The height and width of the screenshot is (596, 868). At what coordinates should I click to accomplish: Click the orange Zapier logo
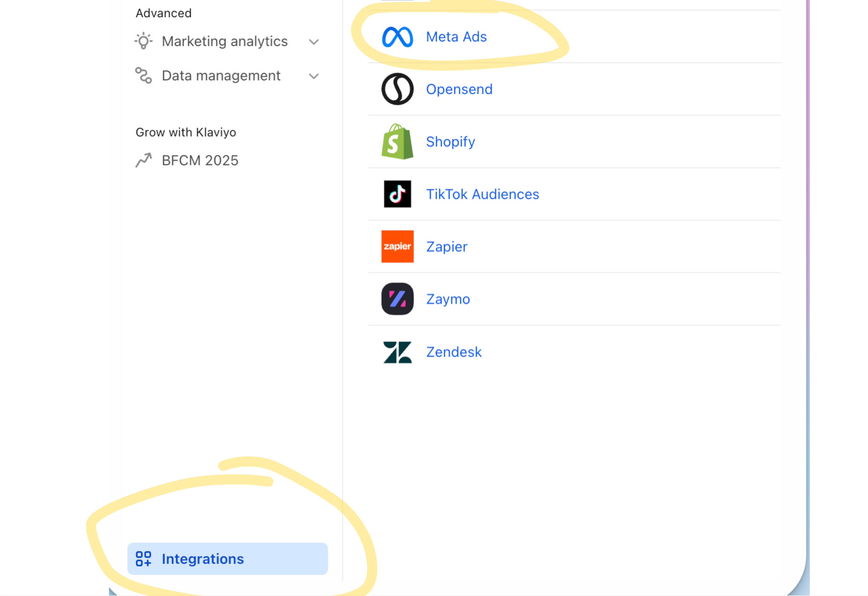397,246
